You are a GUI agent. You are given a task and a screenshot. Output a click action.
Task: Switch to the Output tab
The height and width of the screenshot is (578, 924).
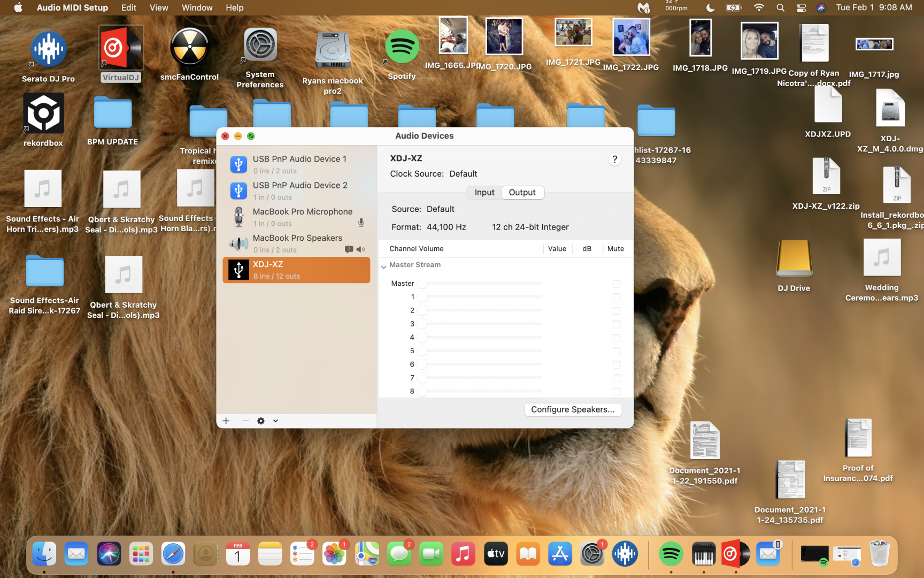[x=522, y=192]
